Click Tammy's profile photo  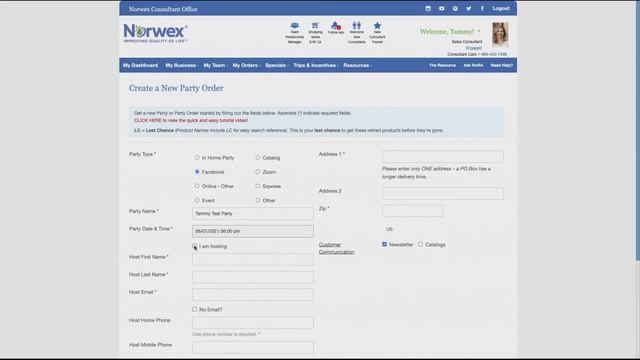[500, 34]
